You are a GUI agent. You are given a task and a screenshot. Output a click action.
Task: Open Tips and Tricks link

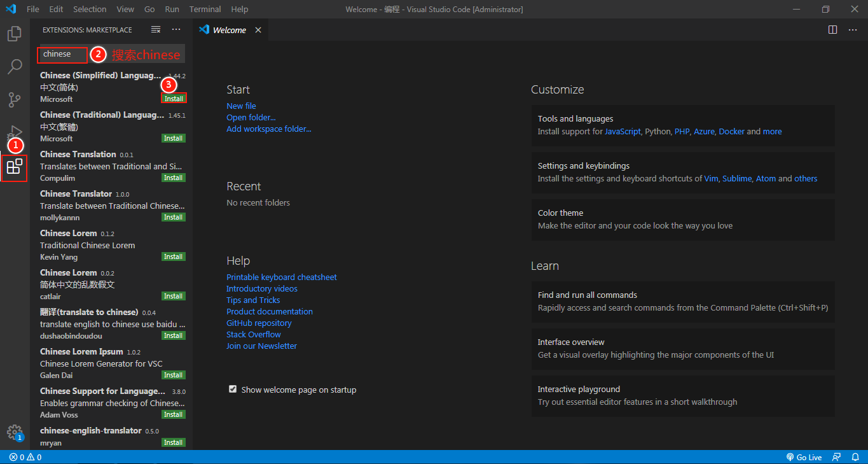[253, 300]
